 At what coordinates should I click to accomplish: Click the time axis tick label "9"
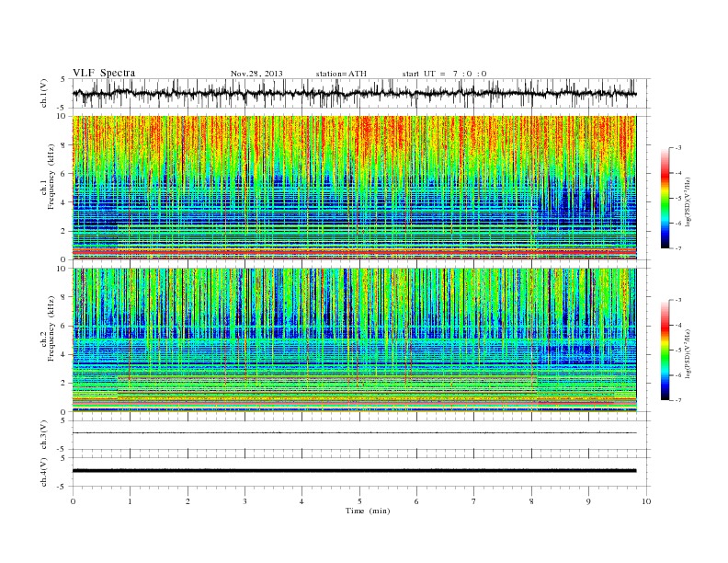[x=588, y=501]
